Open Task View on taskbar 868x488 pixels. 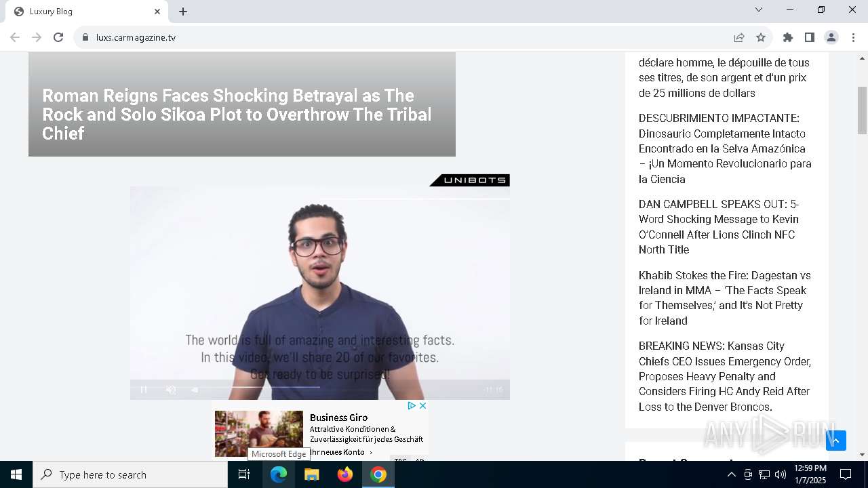point(244,474)
